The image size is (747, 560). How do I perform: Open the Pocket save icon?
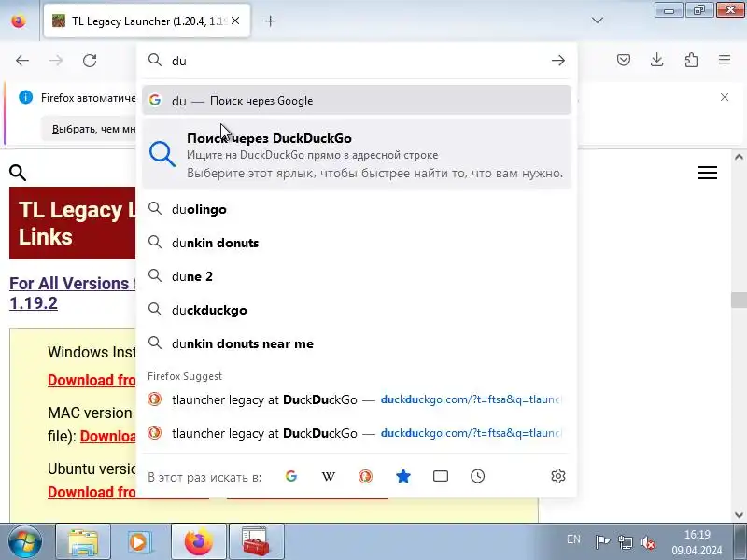point(624,60)
